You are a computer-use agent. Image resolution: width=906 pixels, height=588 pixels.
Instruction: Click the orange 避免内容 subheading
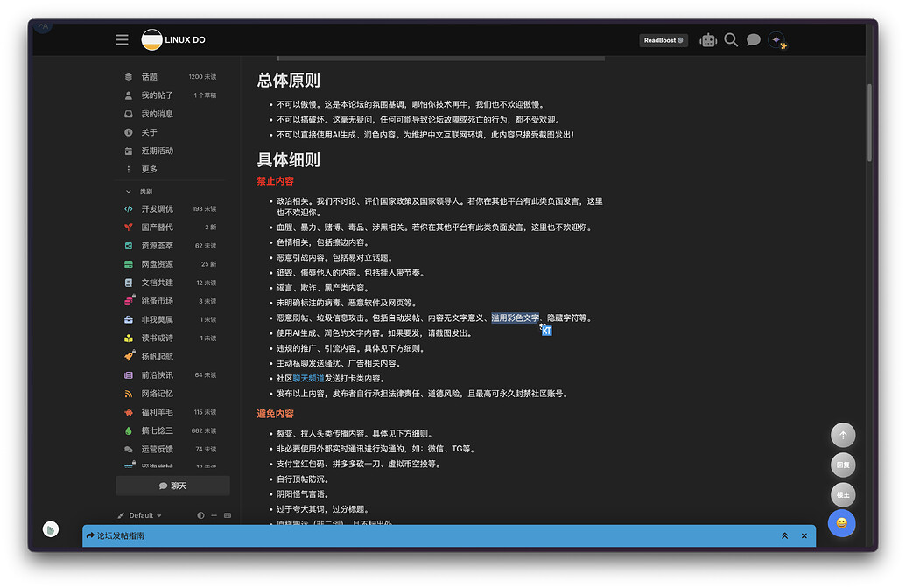click(x=275, y=414)
